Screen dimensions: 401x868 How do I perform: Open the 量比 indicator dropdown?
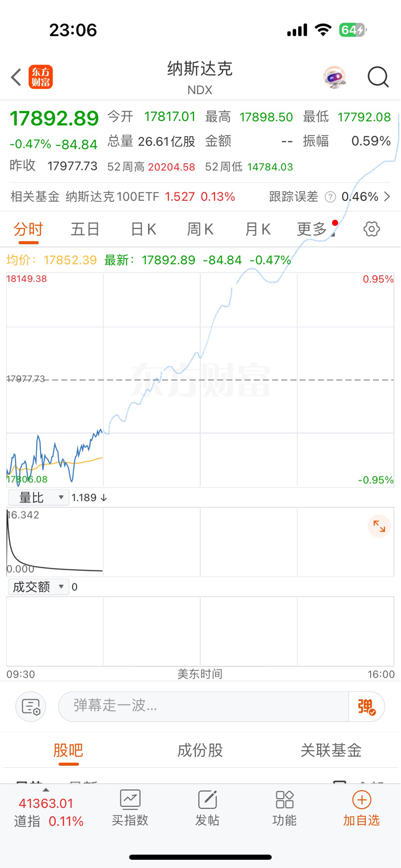click(x=39, y=497)
